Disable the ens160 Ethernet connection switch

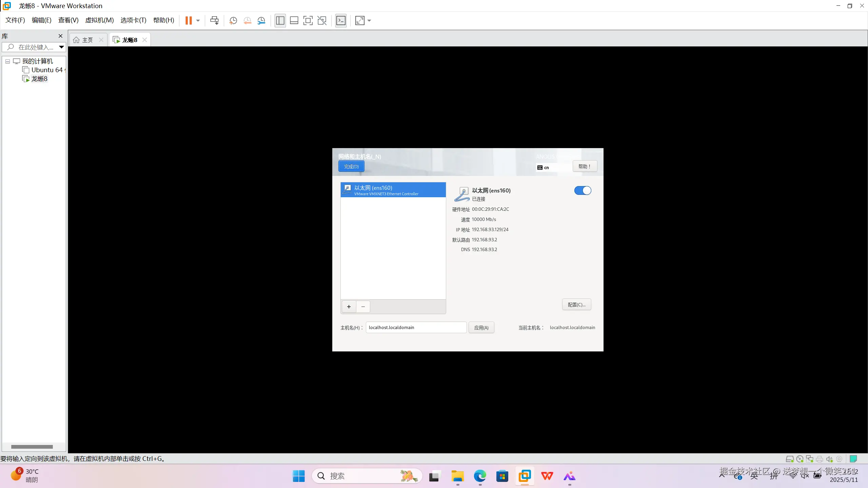point(583,191)
